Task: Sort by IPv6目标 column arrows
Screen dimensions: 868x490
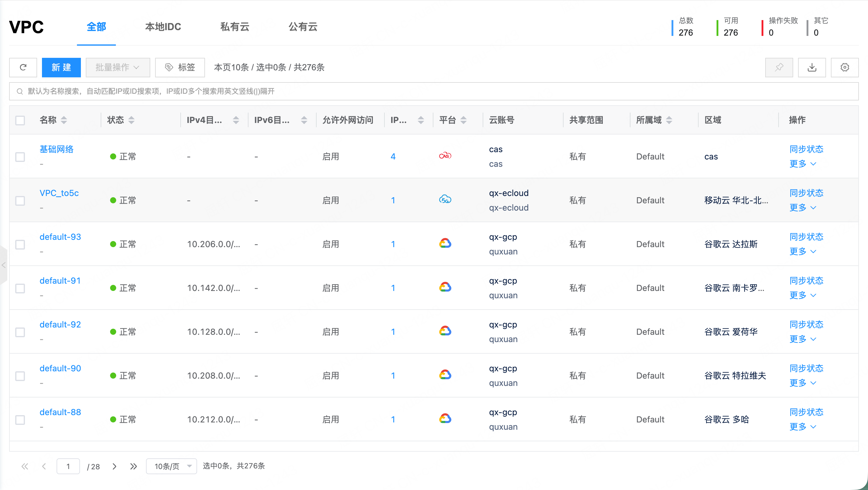Action: tap(304, 120)
